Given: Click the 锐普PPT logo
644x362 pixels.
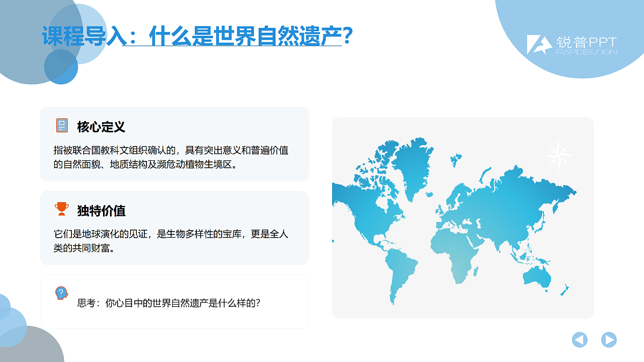Looking at the screenshot, I should click(x=572, y=45).
